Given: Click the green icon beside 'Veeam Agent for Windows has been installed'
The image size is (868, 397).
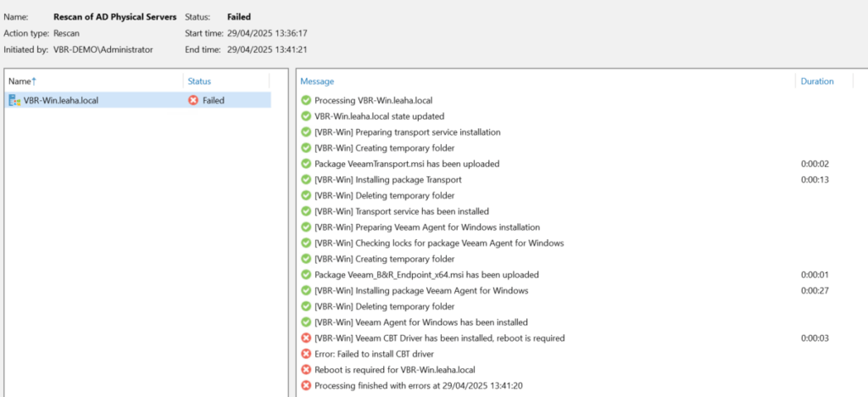Looking at the screenshot, I should [305, 322].
